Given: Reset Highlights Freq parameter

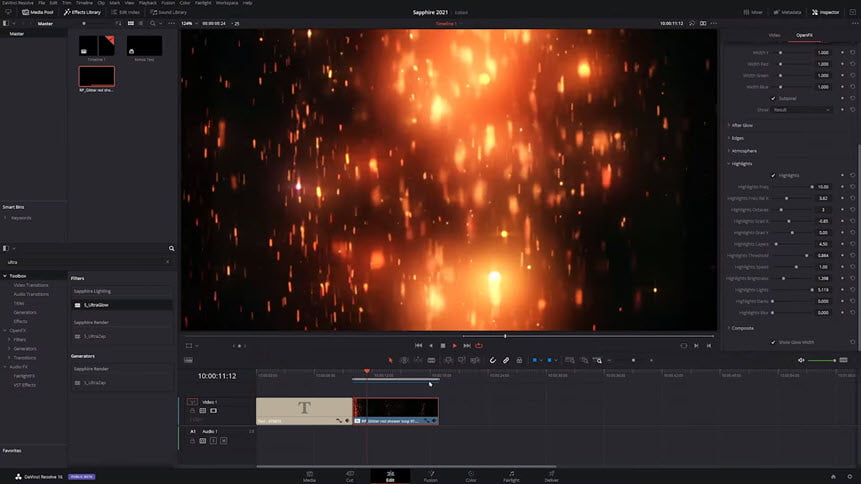Looking at the screenshot, I should (852, 187).
